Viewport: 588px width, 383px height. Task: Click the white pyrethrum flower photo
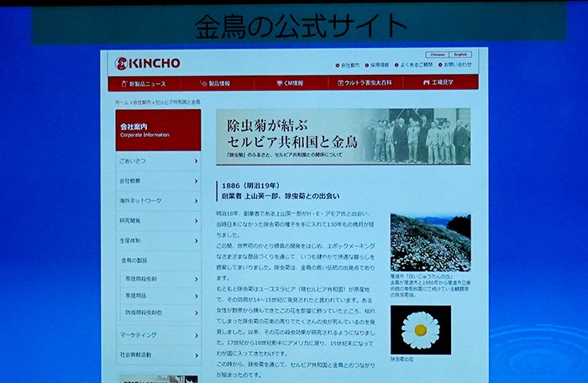click(420, 330)
